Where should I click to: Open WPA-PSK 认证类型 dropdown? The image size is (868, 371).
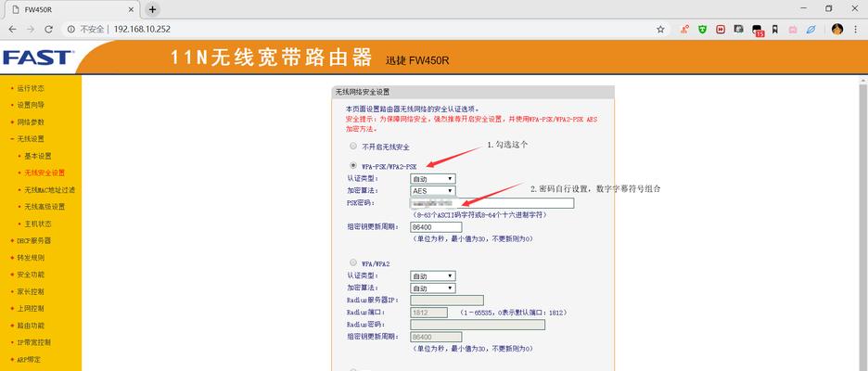(x=433, y=179)
